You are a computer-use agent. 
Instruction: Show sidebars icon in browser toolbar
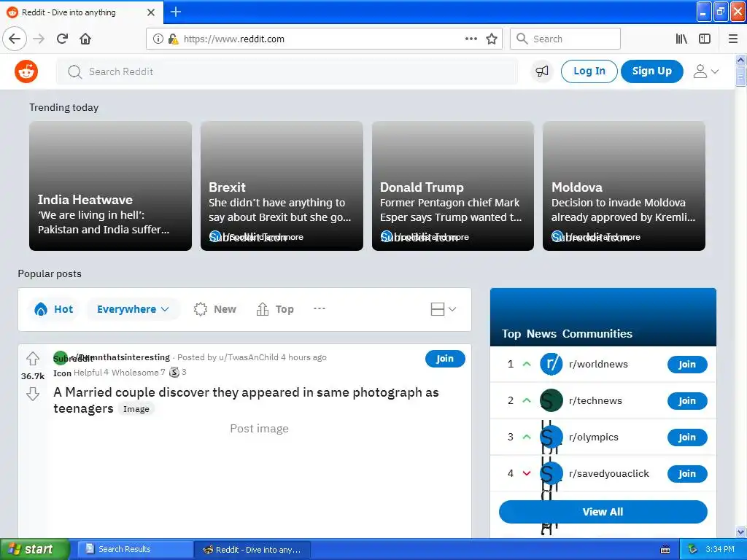click(x=705, y=39)
